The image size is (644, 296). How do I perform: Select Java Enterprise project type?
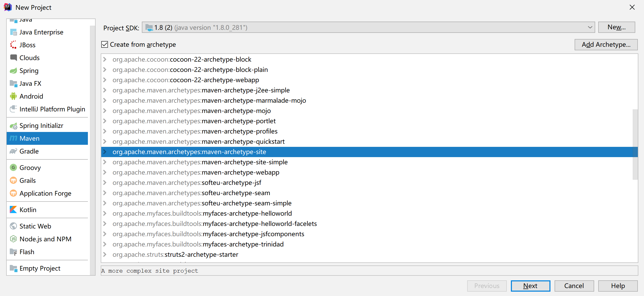coord(47,32)
